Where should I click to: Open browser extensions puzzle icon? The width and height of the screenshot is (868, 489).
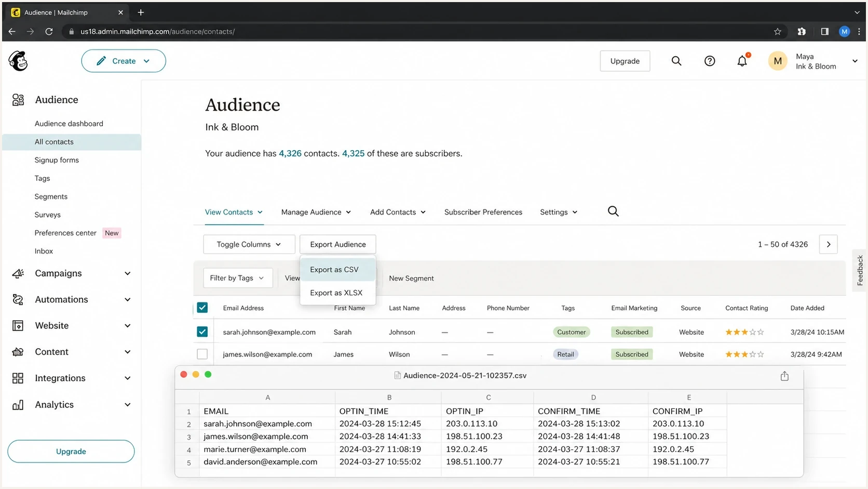point(802,32)
